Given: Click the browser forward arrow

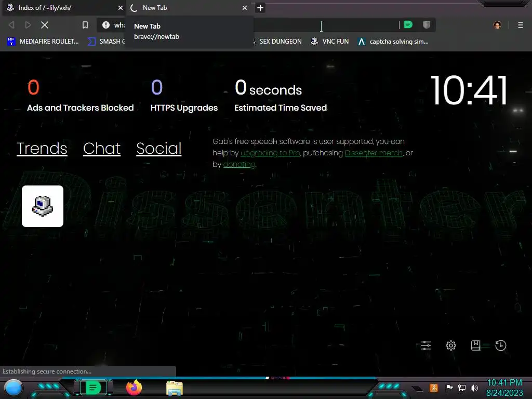Looking at the screenshot, I should (x=28, y=25).
